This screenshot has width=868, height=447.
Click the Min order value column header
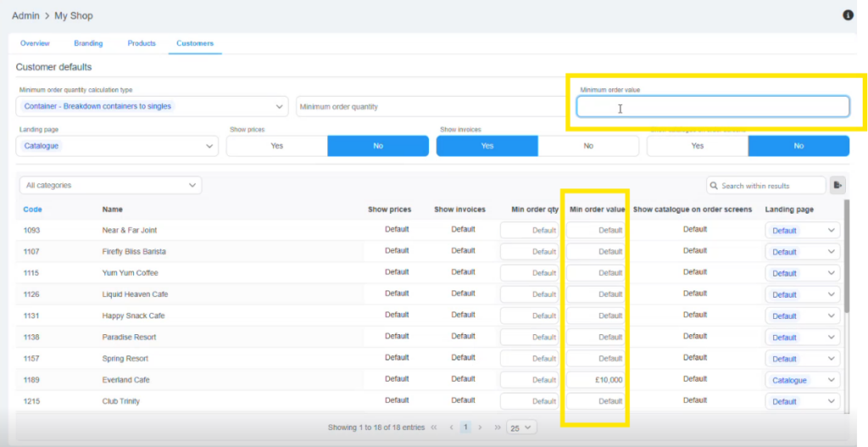(x=598, y=210)
